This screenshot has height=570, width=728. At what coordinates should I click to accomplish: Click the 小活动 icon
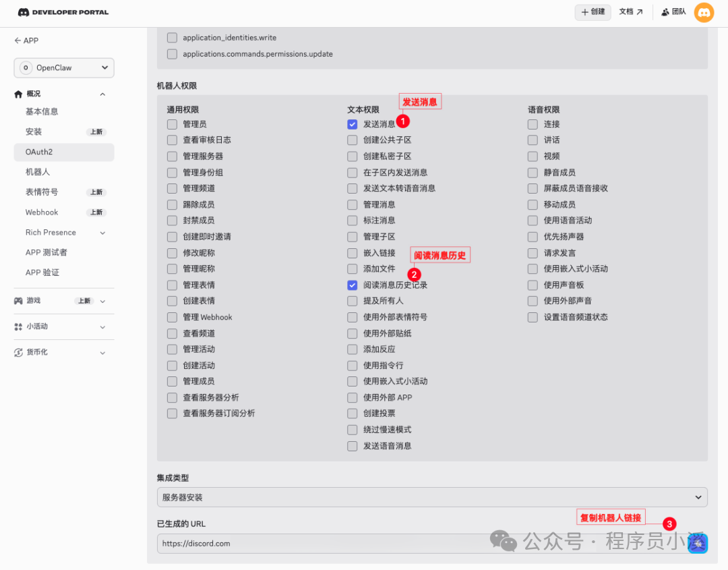coord(18,326)
